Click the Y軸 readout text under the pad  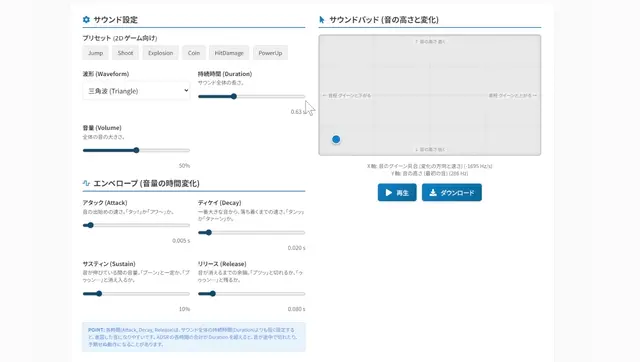click(430, 173)
